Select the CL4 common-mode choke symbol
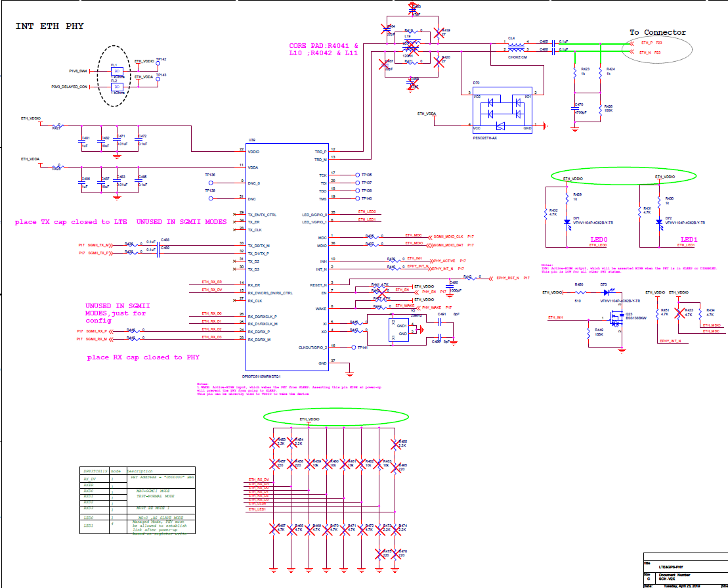The image size is (728, 588). tap(516, 47)
